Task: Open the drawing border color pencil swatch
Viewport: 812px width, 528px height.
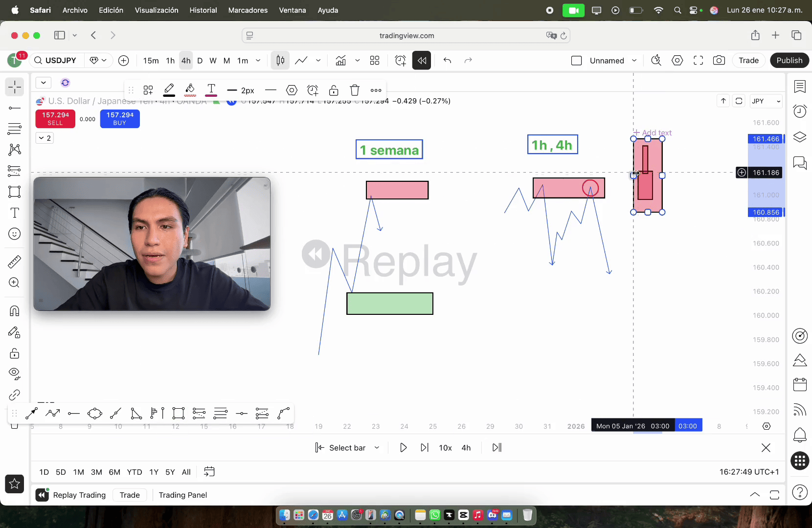Action: click(x=169, y=90)
